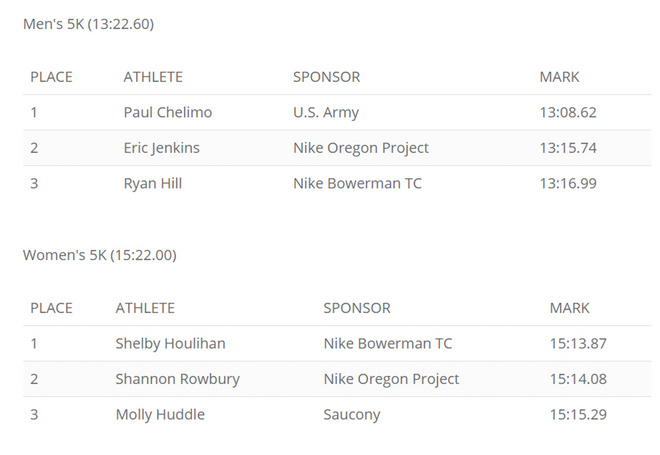The width and height of the screenshot is (660, 455).
Task: Click the SPONSOR header in women's table
Action: (x=357, y=308)
